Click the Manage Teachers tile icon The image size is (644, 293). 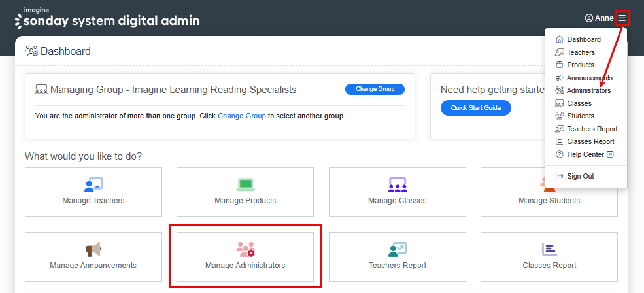pyautogui.click(x=93, y=184)
